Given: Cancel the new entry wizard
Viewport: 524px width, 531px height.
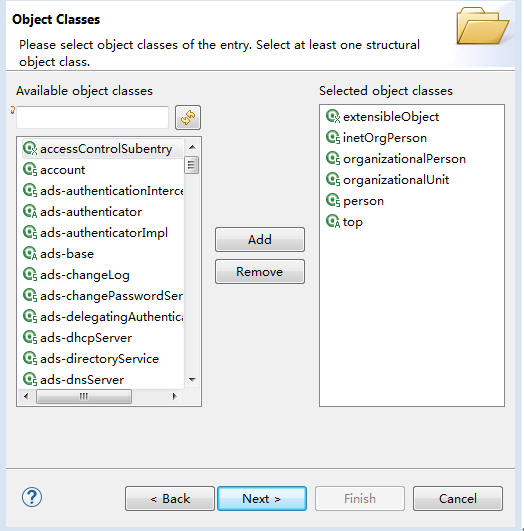Looking at the screenshot, I should pos(458,498).
